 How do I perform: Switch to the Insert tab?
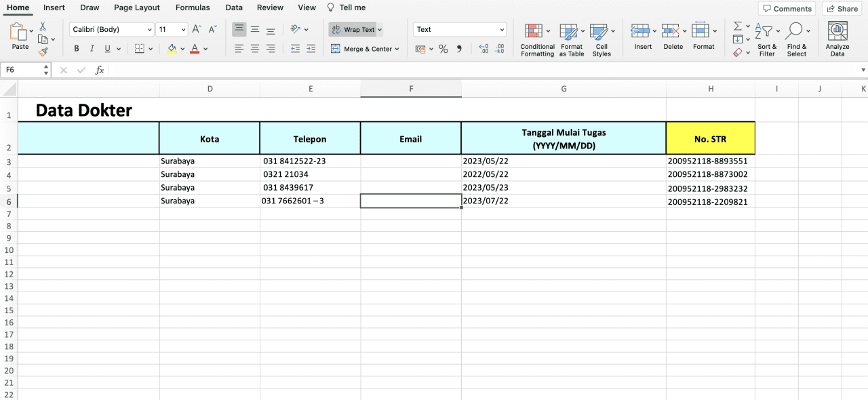point(54,7)
